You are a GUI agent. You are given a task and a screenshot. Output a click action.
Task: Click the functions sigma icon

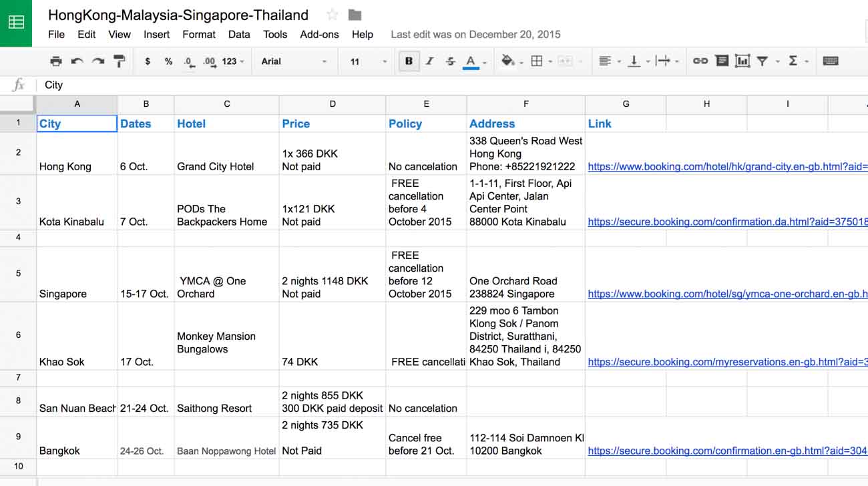tap(793, 61)
